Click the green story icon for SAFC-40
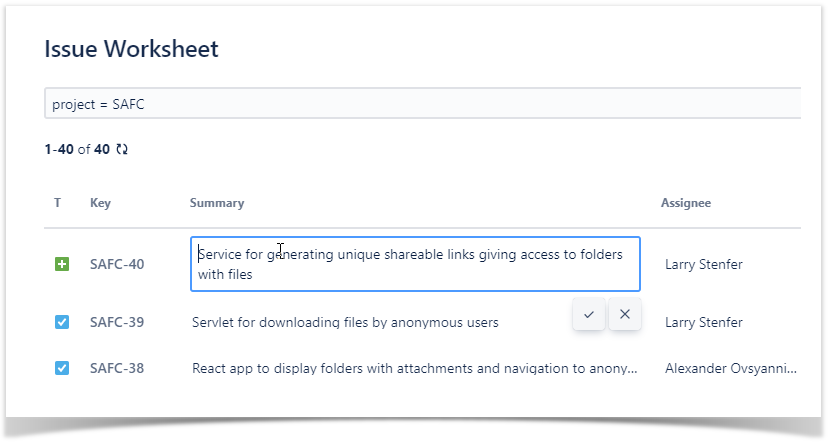This screenshot has width=835, height=446. 62,264
